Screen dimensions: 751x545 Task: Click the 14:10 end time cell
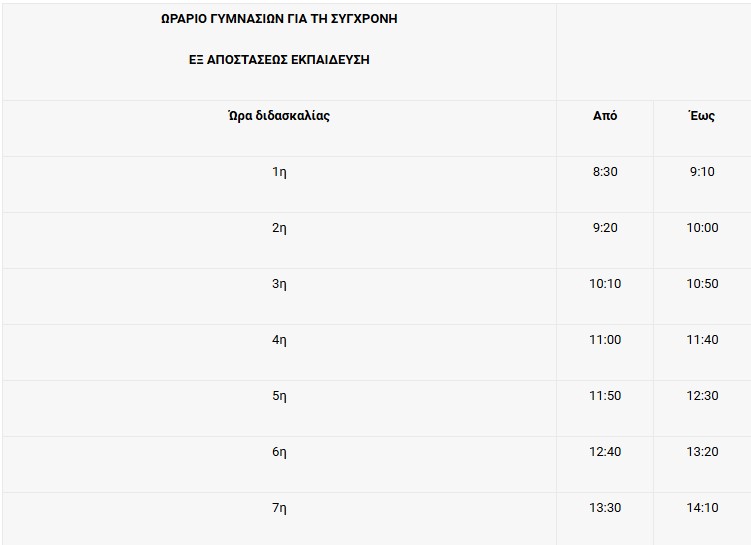(x=702, y=508)
